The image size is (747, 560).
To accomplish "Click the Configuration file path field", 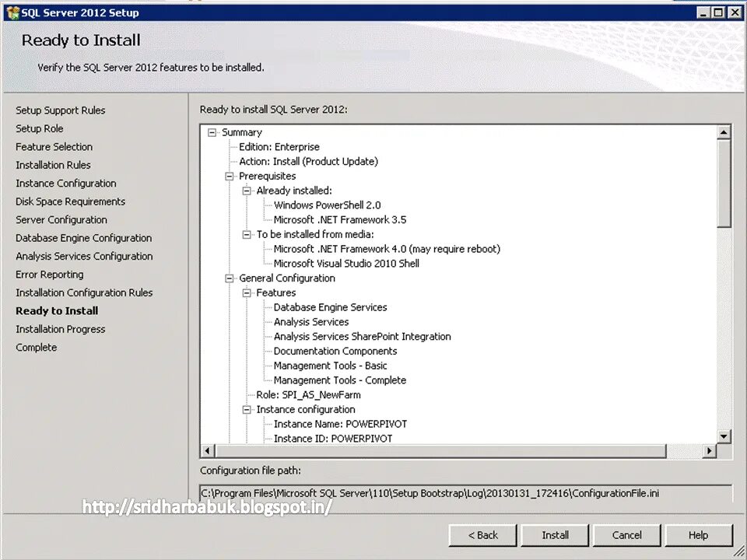I will coord(466,493).
